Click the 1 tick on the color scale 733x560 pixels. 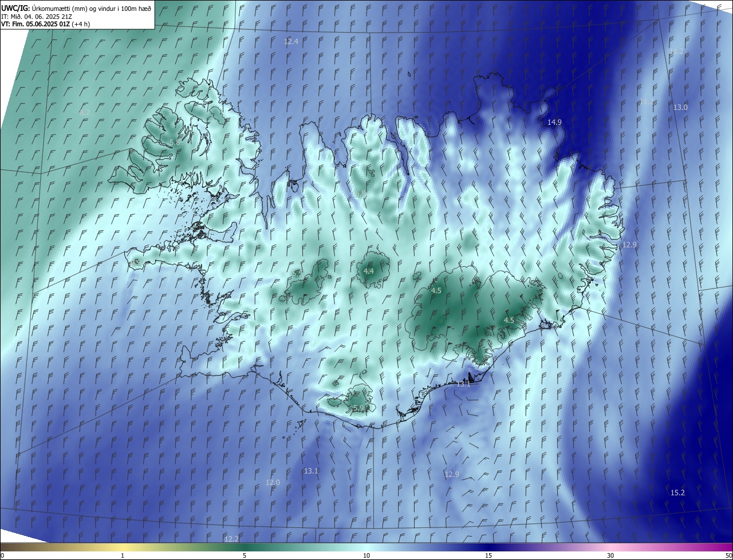pyautogui.click(x=123, y=555)
